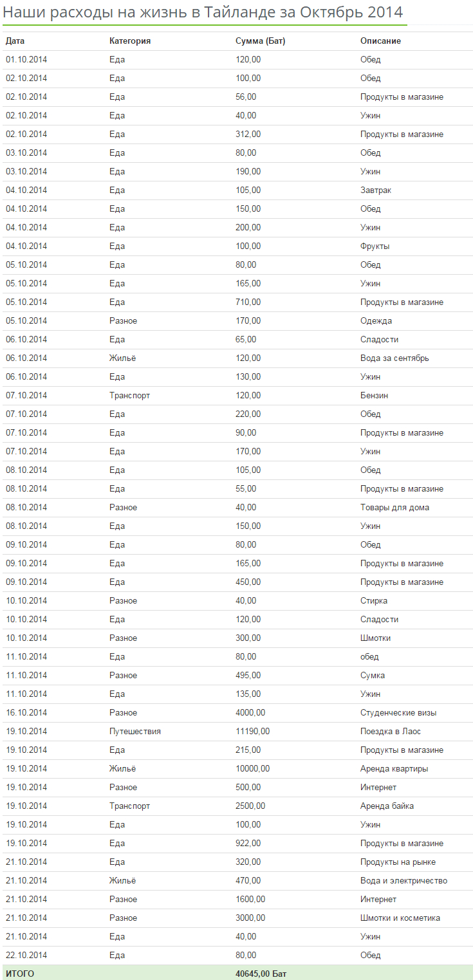
Task: Click the Дата column header
Action: 15,41
